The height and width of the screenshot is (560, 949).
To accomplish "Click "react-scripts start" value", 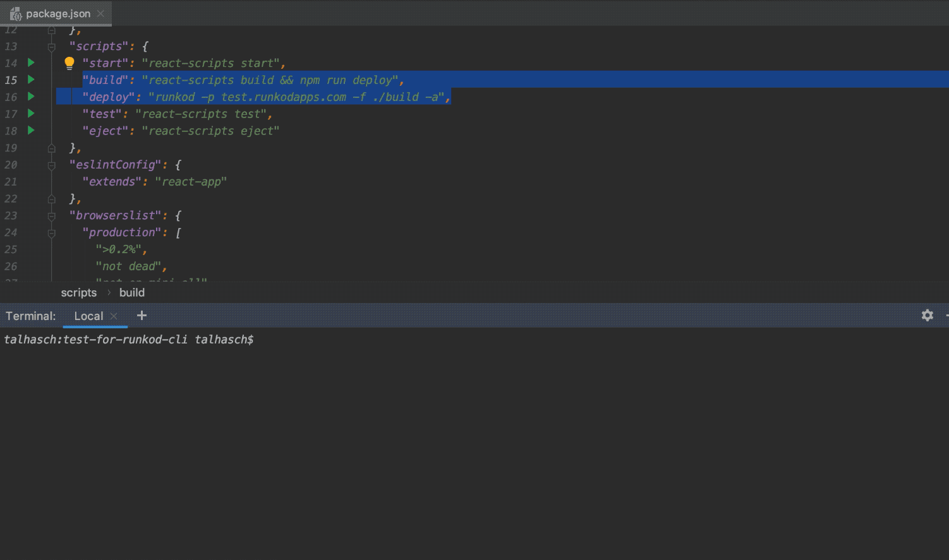I will coord(210,63).
